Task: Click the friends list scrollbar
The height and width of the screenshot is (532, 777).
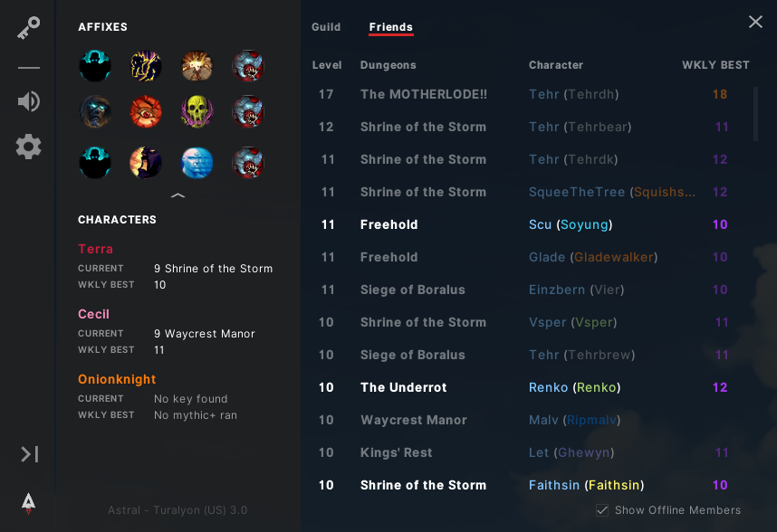Action: coord(756,112)
